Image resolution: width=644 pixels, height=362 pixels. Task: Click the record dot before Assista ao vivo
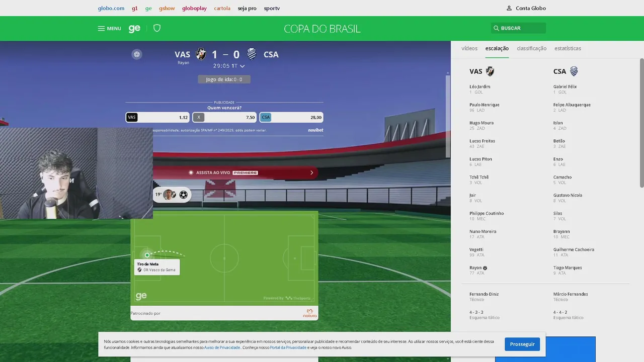pos(191,172)
